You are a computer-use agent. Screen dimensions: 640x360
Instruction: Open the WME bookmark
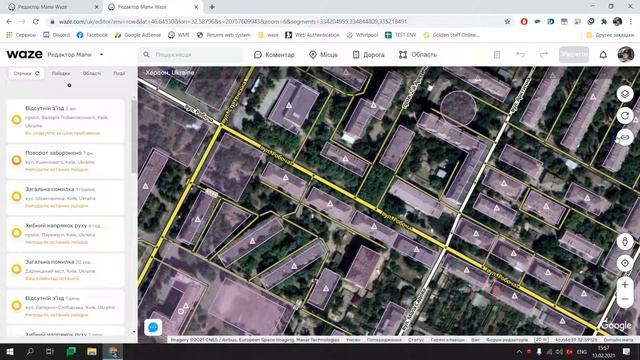pos(179,35)
